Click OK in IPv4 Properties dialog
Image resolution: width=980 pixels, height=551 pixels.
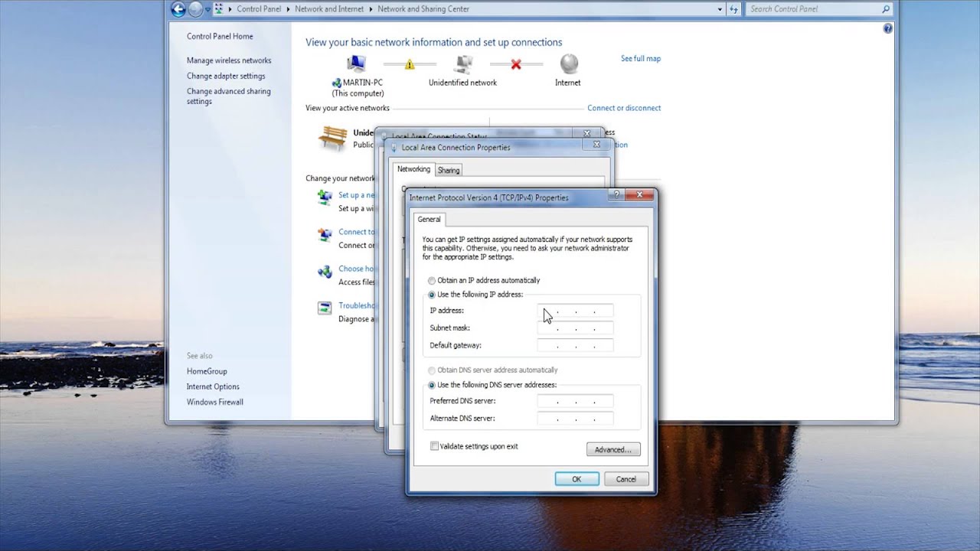pyautogui.click(x=577, y=479)
